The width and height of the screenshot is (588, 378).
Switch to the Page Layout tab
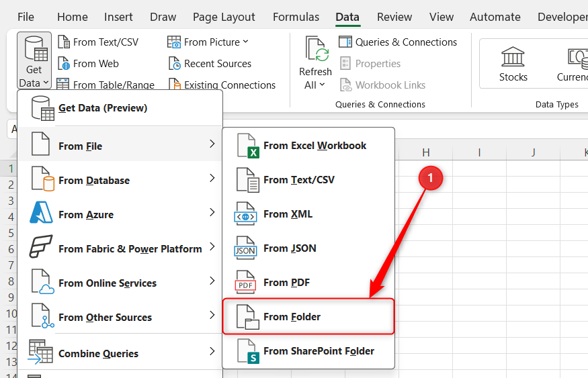coord(224,17)
